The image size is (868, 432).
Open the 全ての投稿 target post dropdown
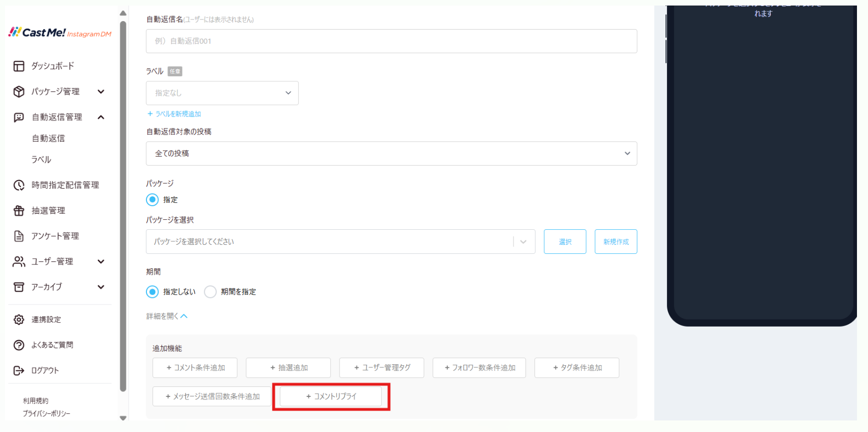[391, 154]
